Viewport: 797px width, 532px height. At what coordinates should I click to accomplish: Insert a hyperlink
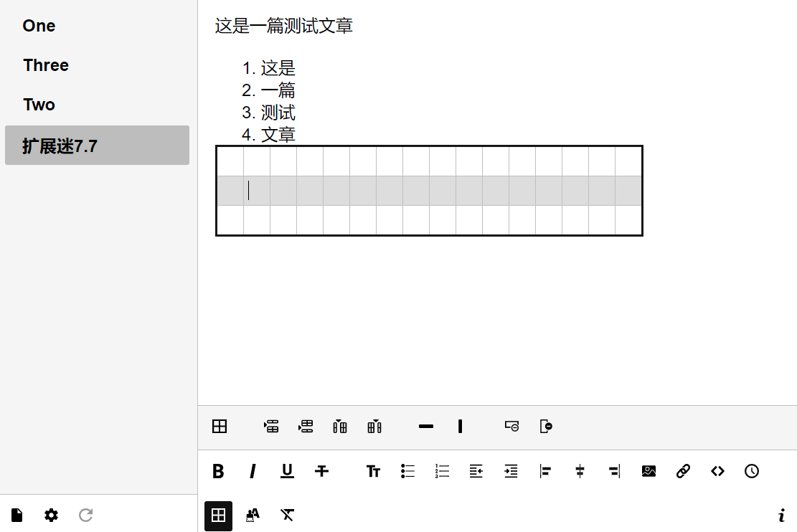(683, 472)
